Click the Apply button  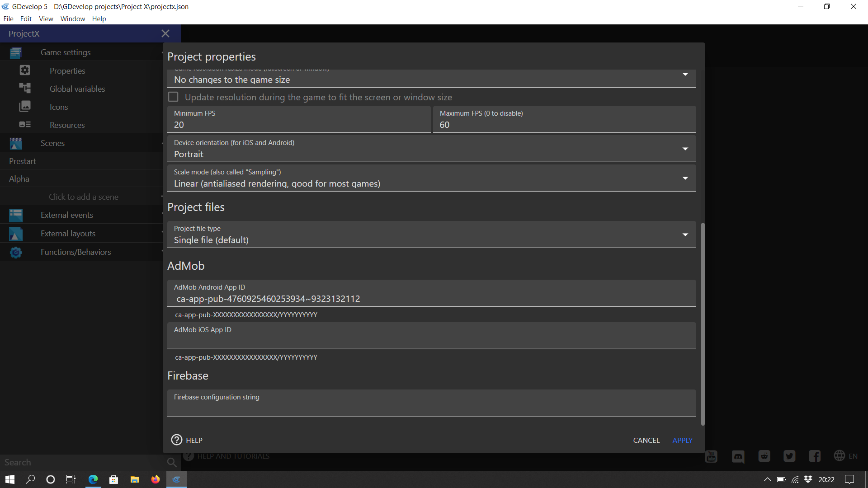683,440
